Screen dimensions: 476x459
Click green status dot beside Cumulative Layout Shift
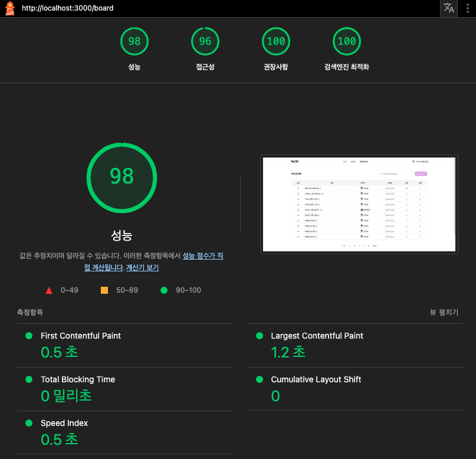tap(260, 379)
